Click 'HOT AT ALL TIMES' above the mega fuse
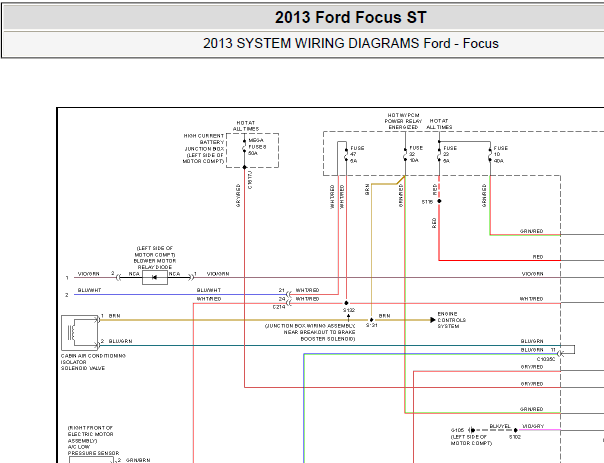Screen dimensions: 604x463 pyautogui.click(x=246, y=126)
